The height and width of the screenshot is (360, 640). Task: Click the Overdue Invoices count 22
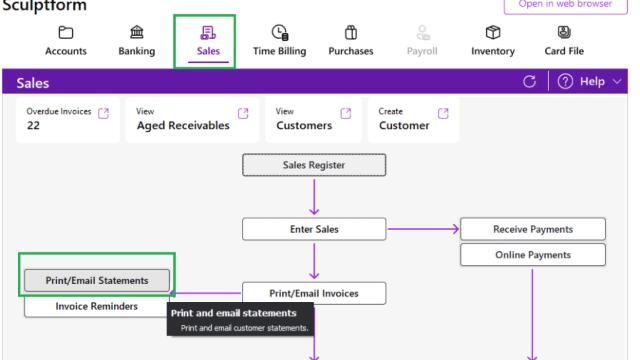pyautogui.click(x=33, y=125)
